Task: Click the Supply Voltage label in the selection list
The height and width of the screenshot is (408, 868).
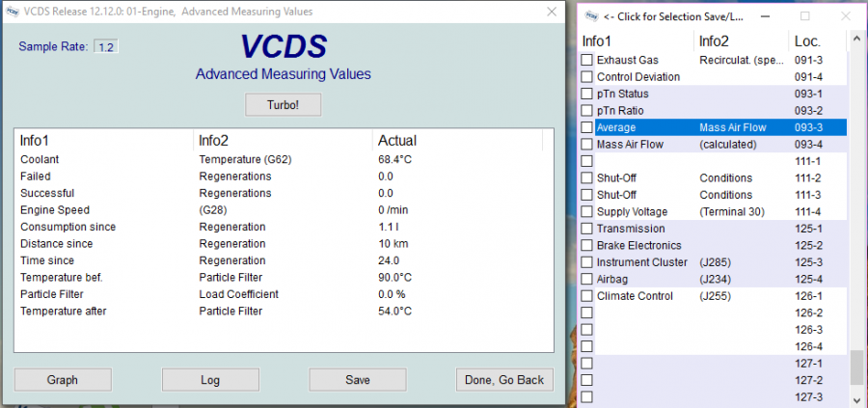Action: tap(632, 211)
